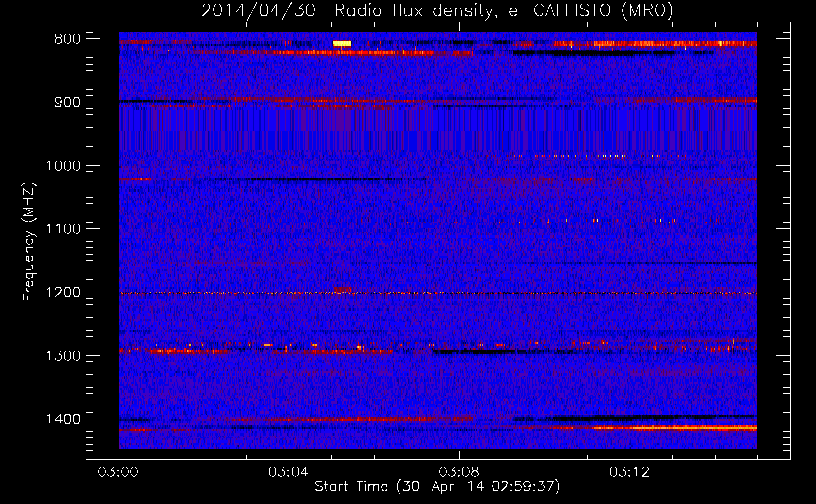Select the 1400 frequency axis label
This screenshot has height=504, width=816.
63,419
